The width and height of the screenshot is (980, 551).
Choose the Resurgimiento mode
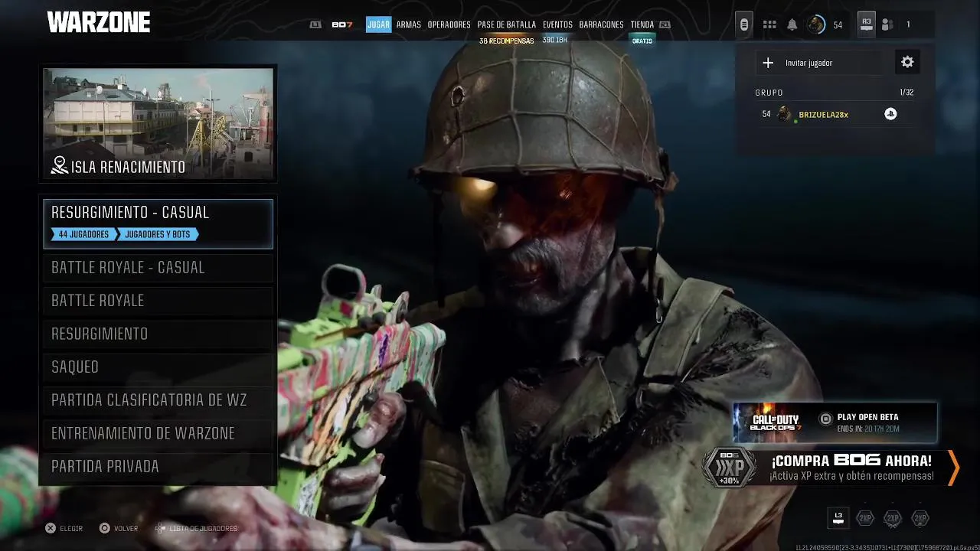(158, 334)
